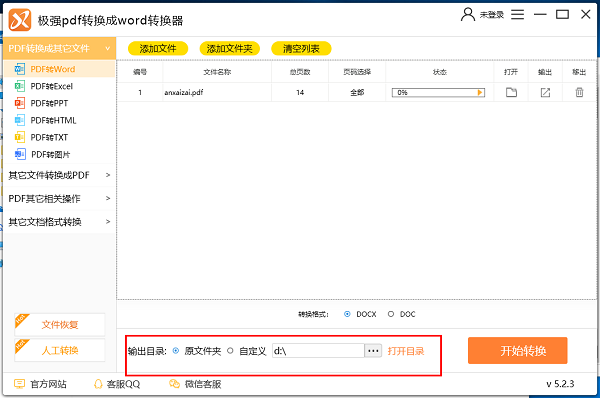The image size is (600, 398).
Task: Click the 添加文件 button
Action: pos(158,49)
